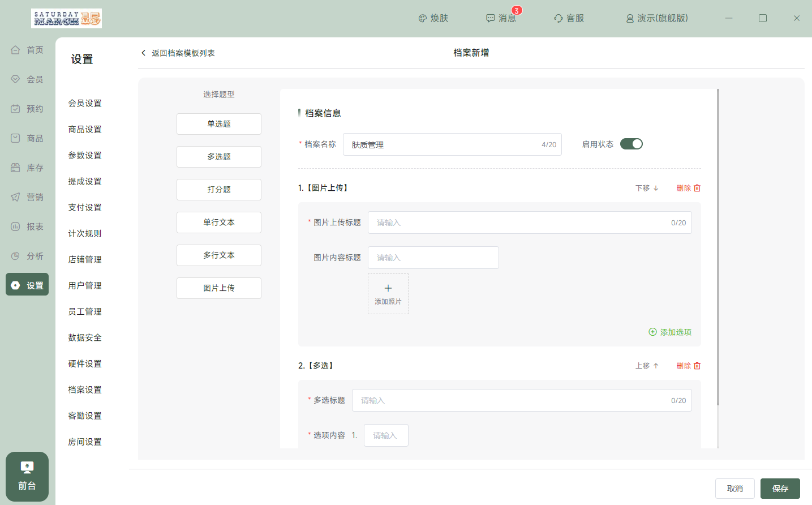Go back via 返回档案模板列表 chevron
This screenshot has width=812, height=505.
(143, 53)
